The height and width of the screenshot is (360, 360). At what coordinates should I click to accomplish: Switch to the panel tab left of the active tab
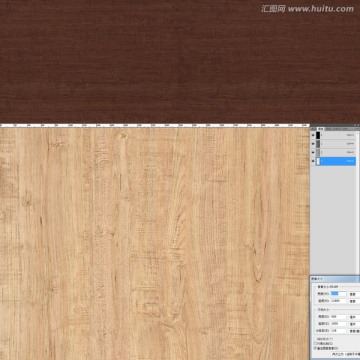(x=313, y=129)
